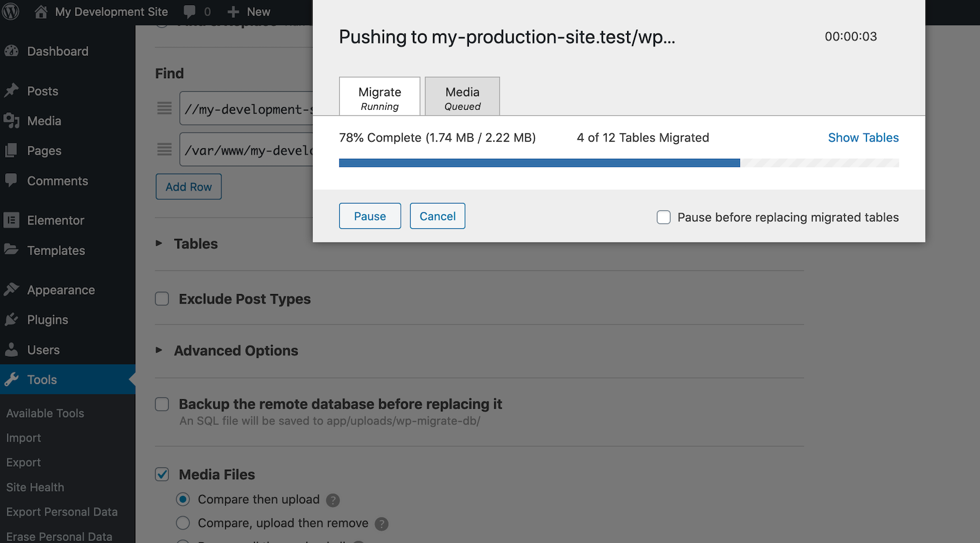Screen dimensions: 980x543
Task: Switch to the Media Queued tab
Action: point(462,97)
